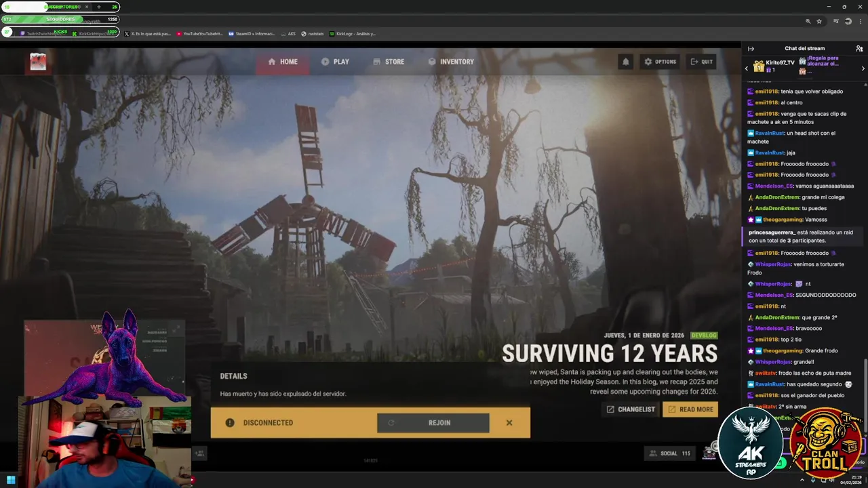
Task: Click the notifications bell icon
Action: click(626, 62)
